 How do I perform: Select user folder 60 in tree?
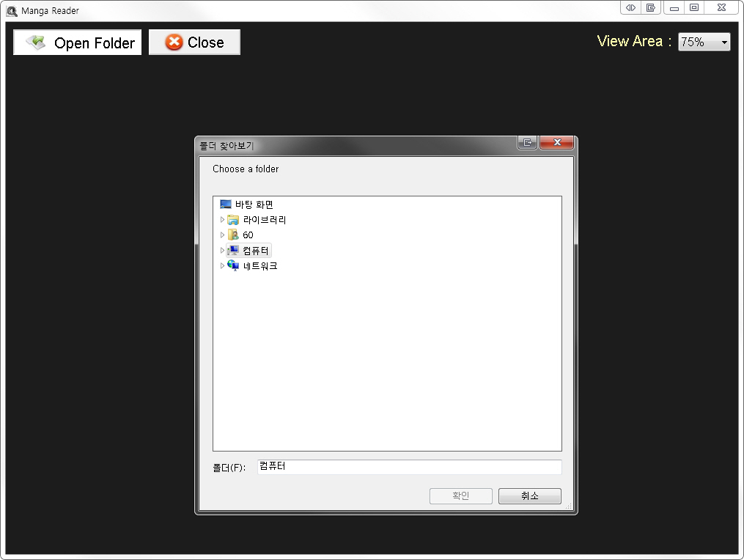tap(248, 235)
